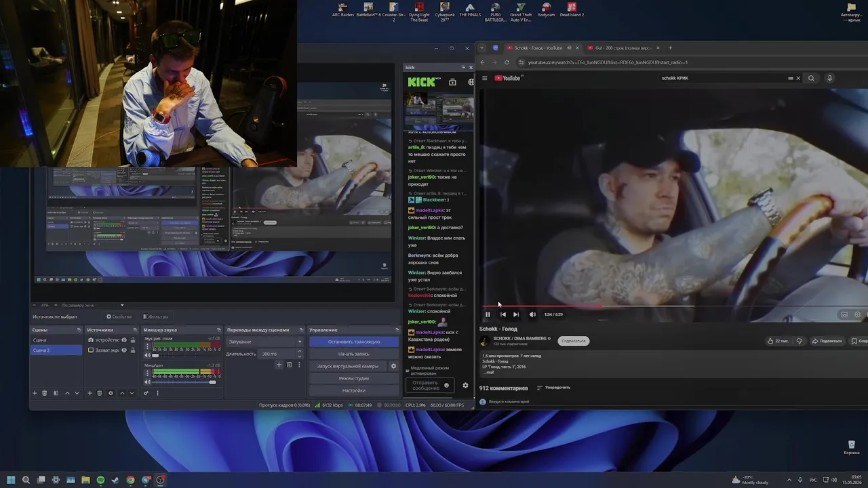This screenshot has height=488, width=868.
Task: Open a new browser tab
Action: pyautogui.click(x=670, y=48)
